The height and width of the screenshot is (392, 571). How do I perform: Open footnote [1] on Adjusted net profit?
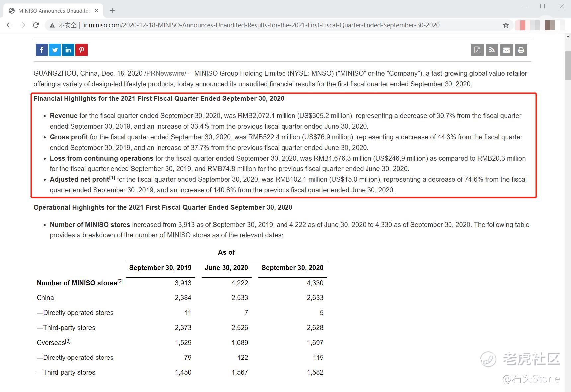point(112,178)
